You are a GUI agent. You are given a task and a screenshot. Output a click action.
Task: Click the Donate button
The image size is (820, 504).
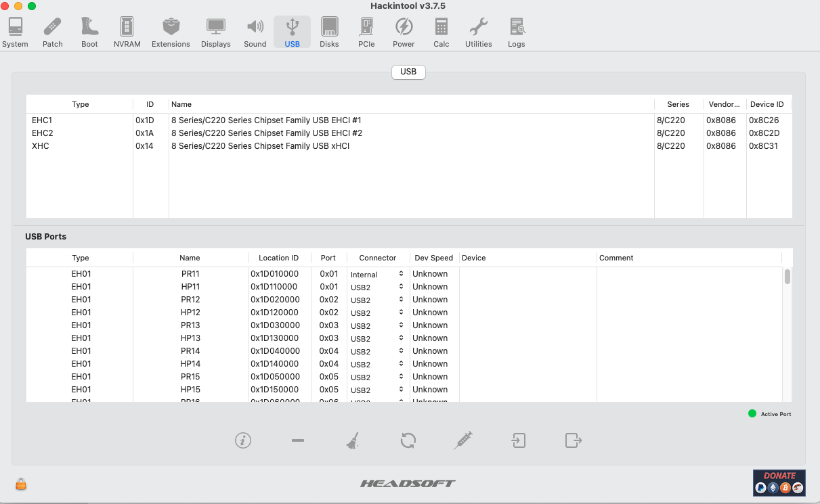click(x=779, y=483)
